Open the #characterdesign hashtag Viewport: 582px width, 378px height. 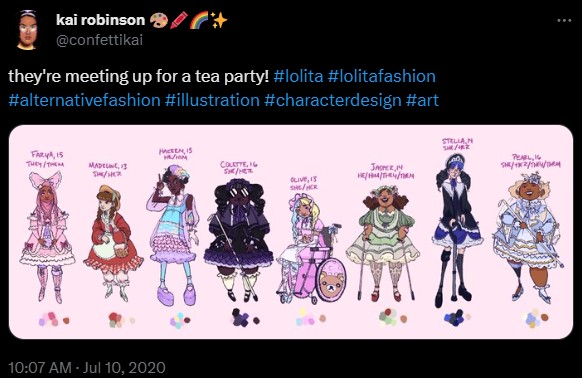click(x=333, y=100)
